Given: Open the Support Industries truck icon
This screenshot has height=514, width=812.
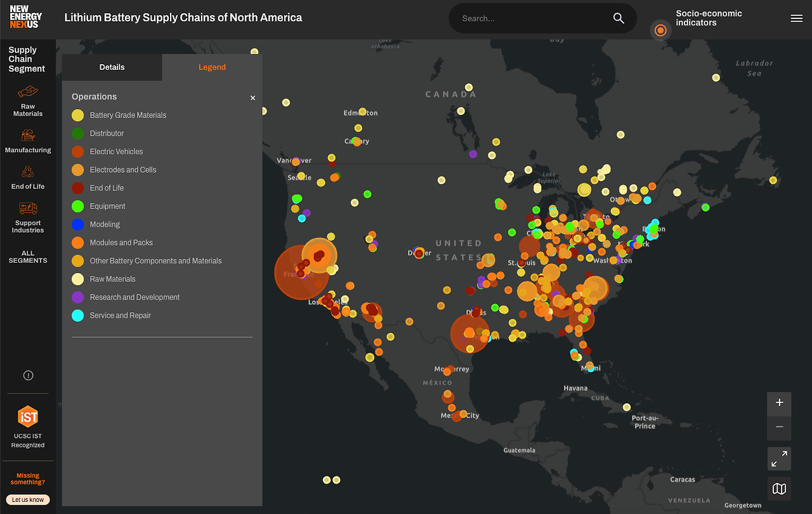Looking at the screenshot, I should point(28,208).
